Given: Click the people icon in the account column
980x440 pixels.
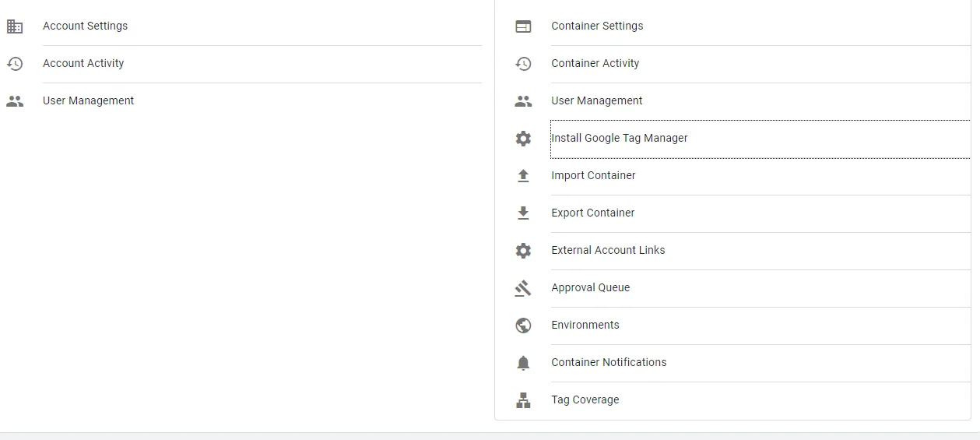Looking at the screenshot, I should (x=15, y=101).
